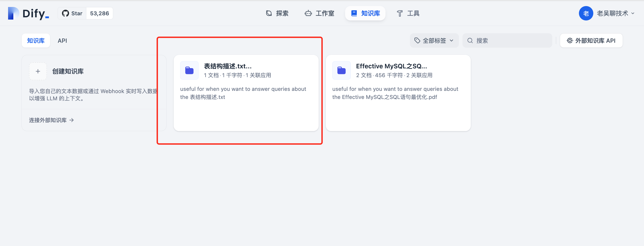This screenshot has width=644, height=246.
Task: Click the plus icon for 创建知识库
Action: click(38, 72)
